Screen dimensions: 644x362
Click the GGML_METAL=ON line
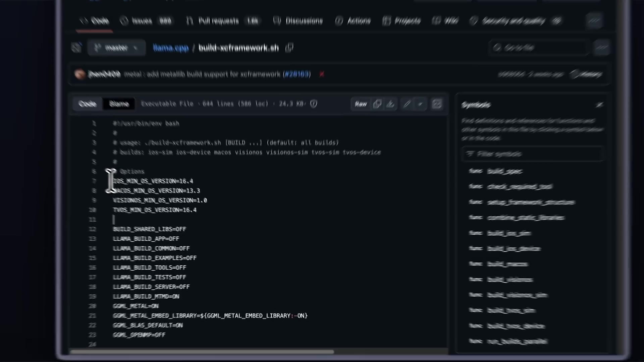coord(136,306)
